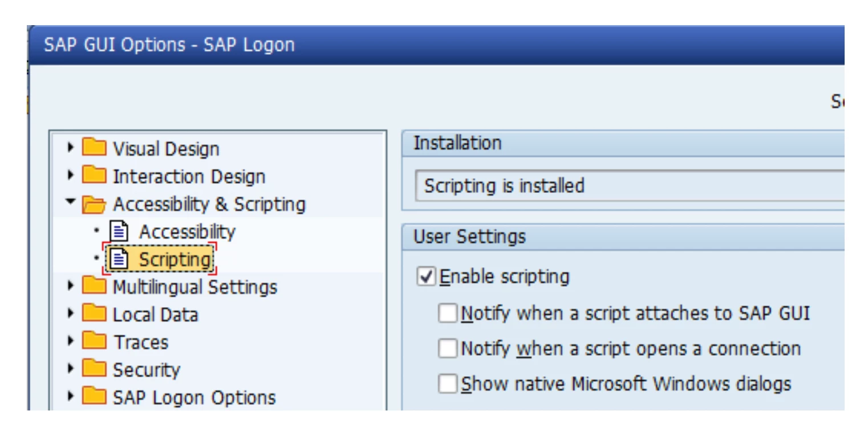Select the Security tree label

click(147, 370)
